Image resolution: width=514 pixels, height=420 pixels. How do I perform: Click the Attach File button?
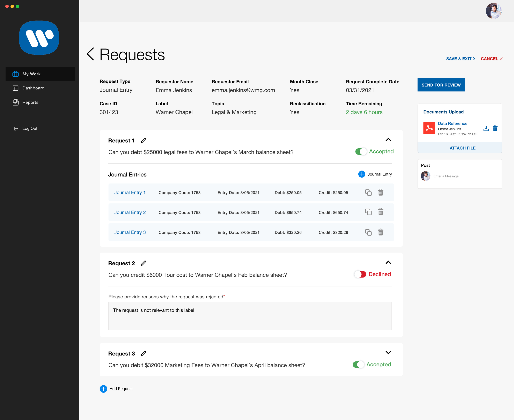[462, 148]
